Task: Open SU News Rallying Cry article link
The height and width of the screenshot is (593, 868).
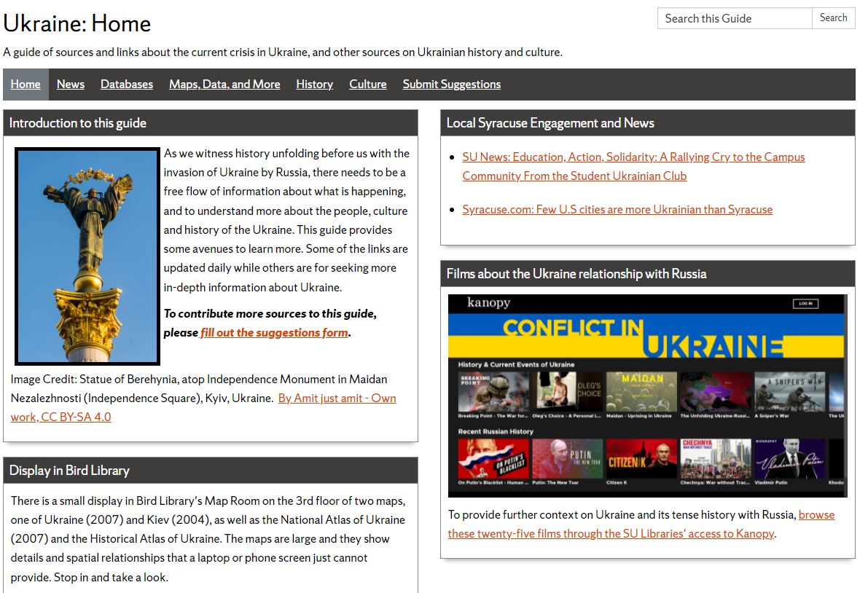Action: pos(633,167)
